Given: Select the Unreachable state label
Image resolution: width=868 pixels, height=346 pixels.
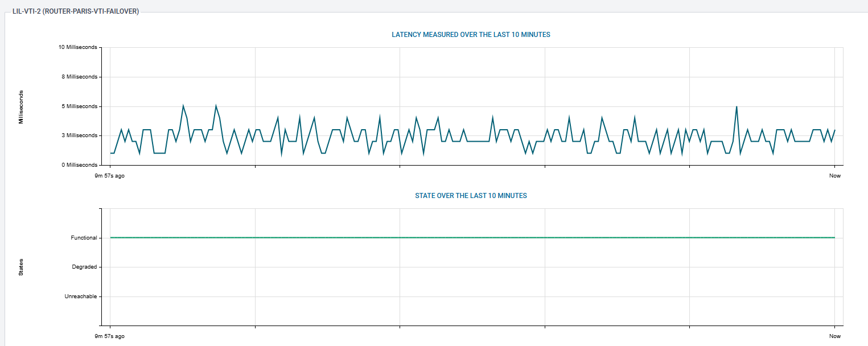Looking at the screenshot, I should coord(81,296).
